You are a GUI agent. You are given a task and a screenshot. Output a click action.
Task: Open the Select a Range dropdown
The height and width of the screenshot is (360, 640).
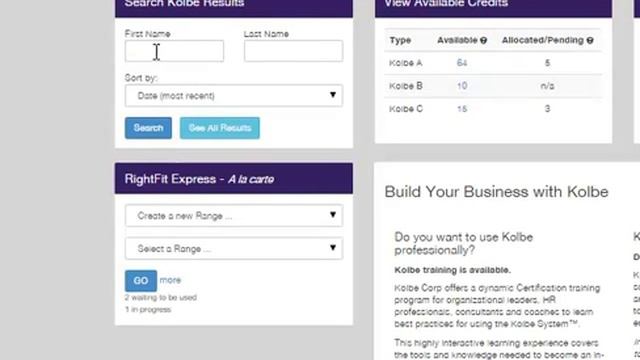234,249
